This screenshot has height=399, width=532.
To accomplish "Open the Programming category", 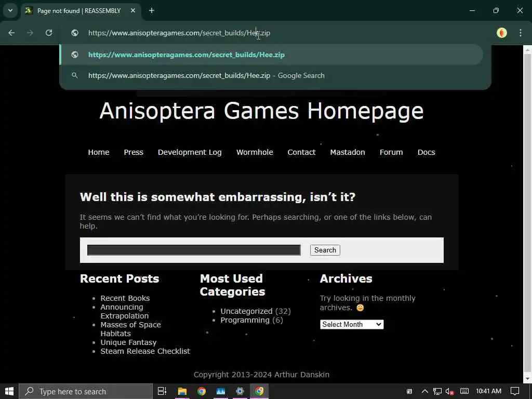I will [245, 320].
